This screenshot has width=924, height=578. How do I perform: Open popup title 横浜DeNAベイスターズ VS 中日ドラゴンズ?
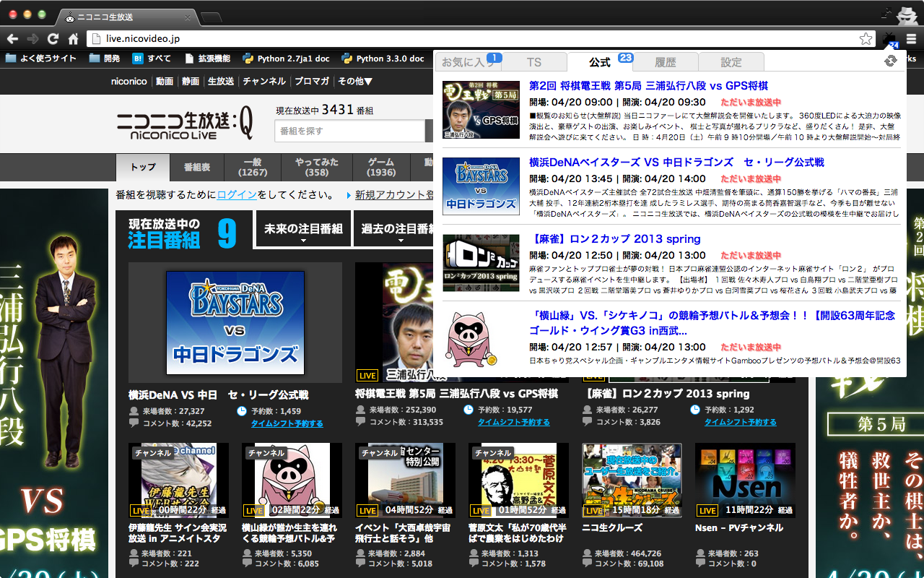point(676,162)
